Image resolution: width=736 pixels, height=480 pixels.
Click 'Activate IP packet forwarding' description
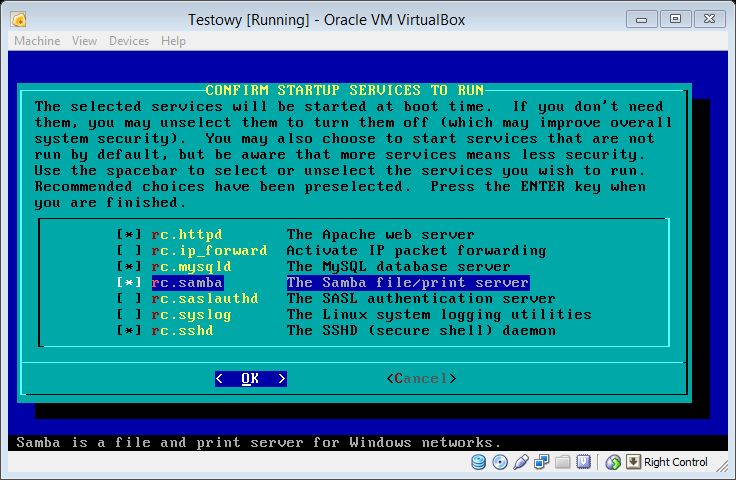pyautogui.click(x=416, y=251)
